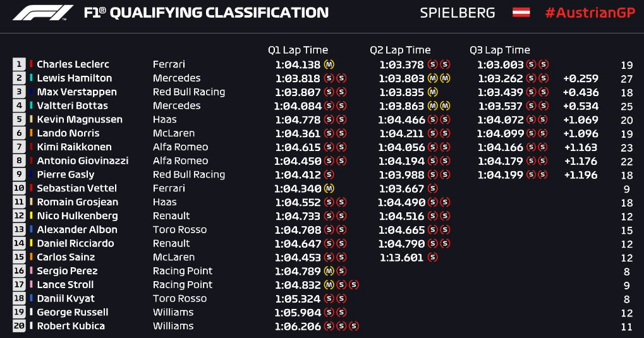Click Gasly's Q1 soft tyre icon
Image resolution: width=644 pixels, height=338 pixels.
coord(329,174)
